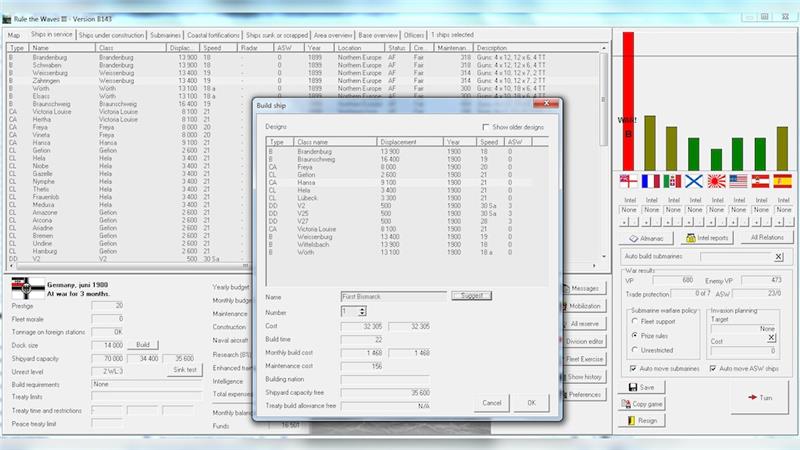
Task: Save the game with floppy disk button
Action: tap(642, 387)
